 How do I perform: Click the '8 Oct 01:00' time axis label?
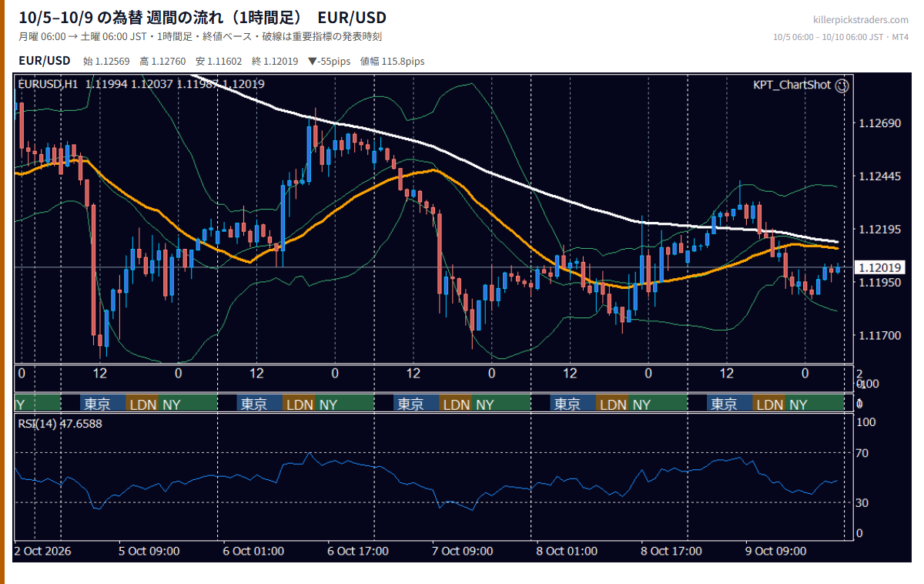(x=567, y=551)
